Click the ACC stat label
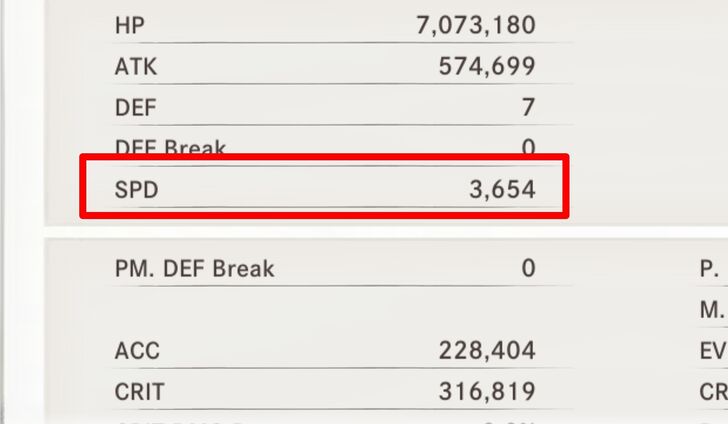Image resolution: width=728 pixels, height=424 pixels. [137, 351]
